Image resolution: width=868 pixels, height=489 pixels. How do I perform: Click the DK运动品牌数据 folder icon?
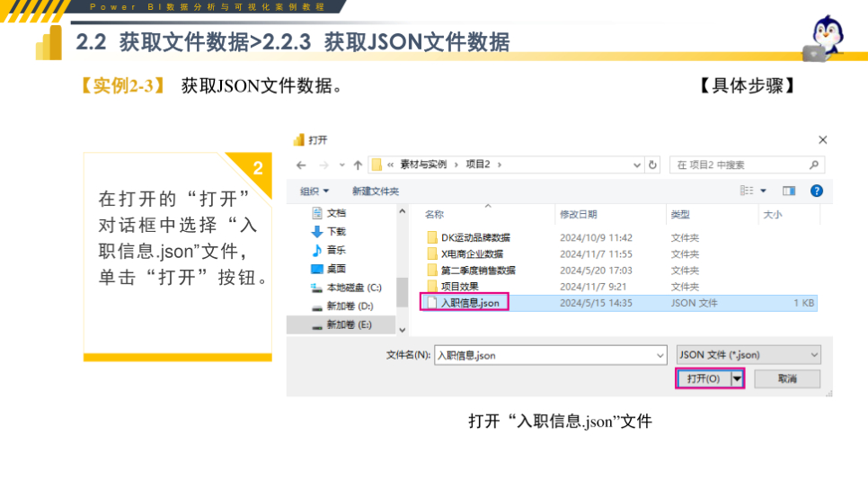(x=432, y=237)
